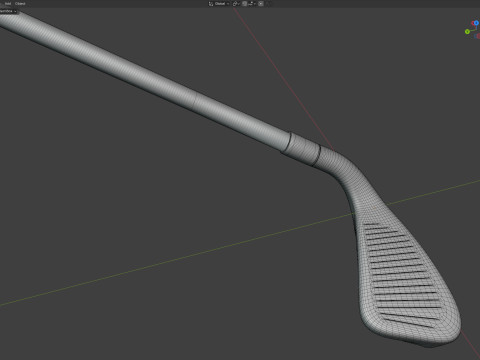Open the Add menu in viewport header
The width and height of the screenshot is (480, 360).
[8, 4]
